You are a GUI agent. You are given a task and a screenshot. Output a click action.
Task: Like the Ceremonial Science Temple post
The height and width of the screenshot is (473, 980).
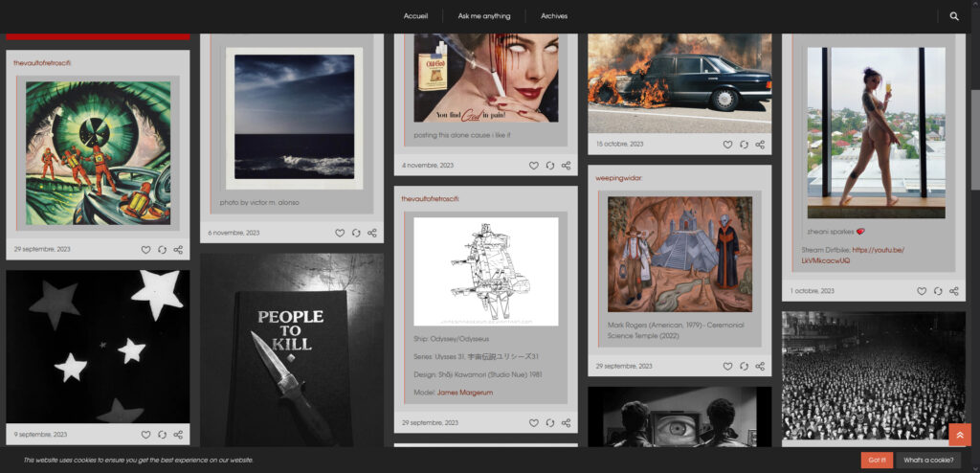click(727, 366)
